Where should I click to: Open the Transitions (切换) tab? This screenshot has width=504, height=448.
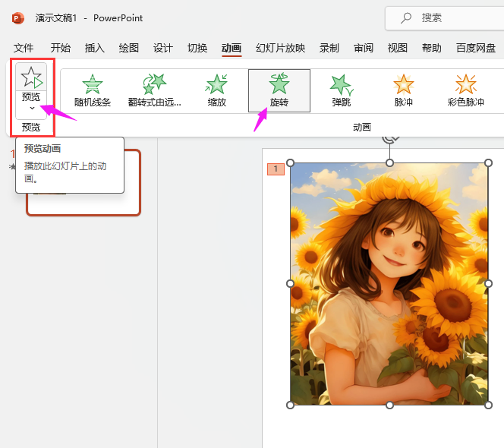click(x=197, y=48)
